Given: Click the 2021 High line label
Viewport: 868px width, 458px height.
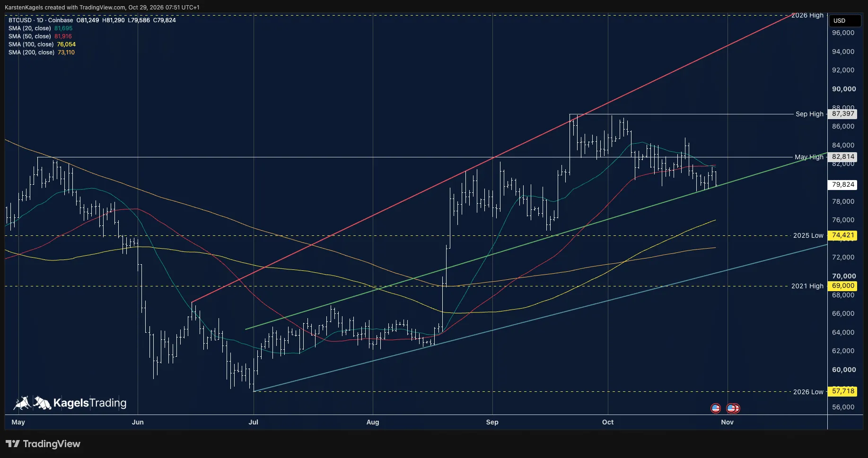Looking at the screenshot, I should 807,286.
